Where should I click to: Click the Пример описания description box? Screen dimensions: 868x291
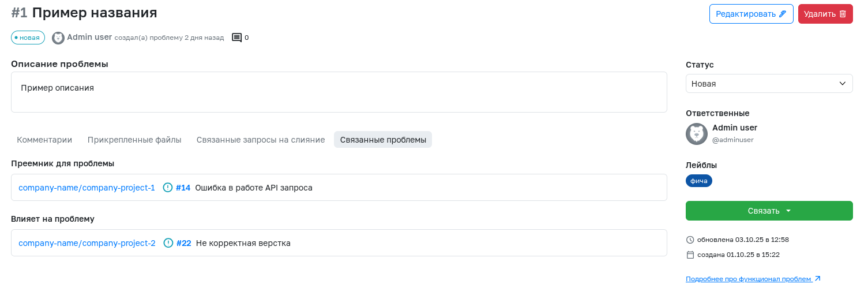339,92
